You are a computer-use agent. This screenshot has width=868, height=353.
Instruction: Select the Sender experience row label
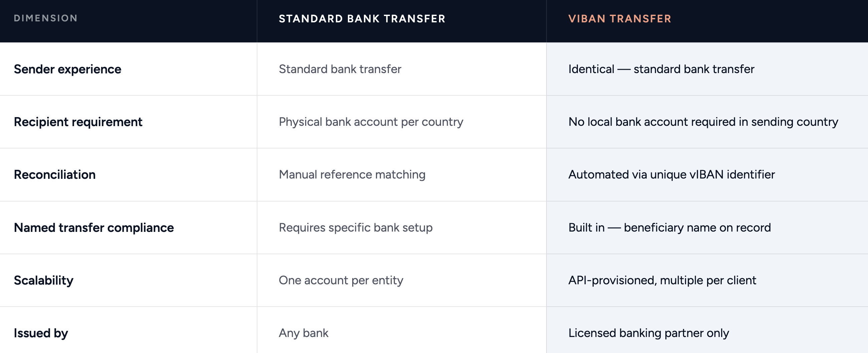67,69
